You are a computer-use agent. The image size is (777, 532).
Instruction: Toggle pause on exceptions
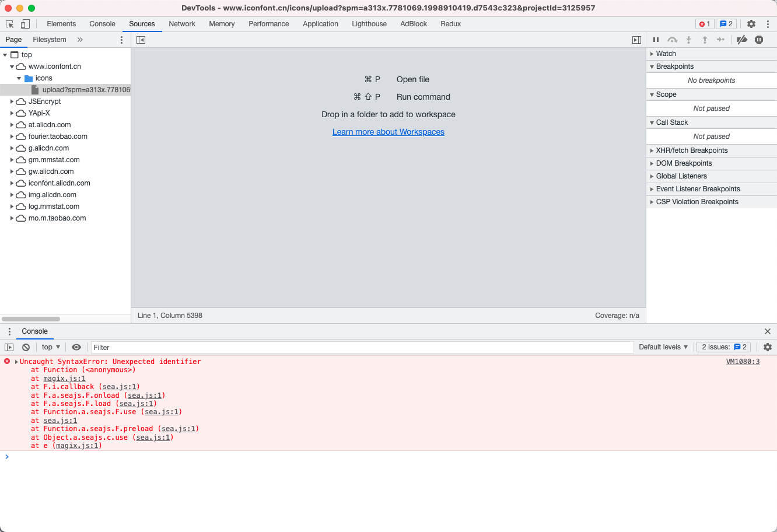(x=758, y=40)
